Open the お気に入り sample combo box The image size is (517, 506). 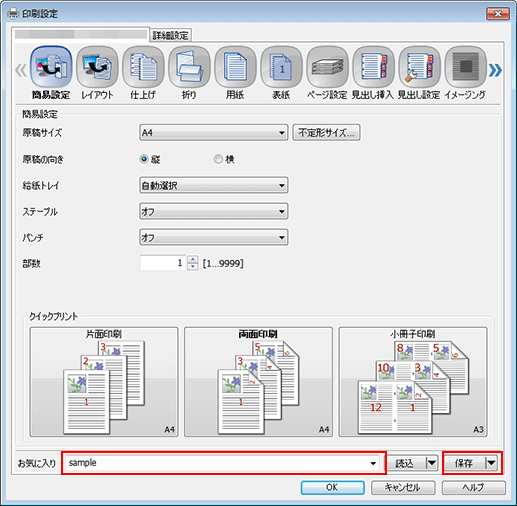point(223,463)
